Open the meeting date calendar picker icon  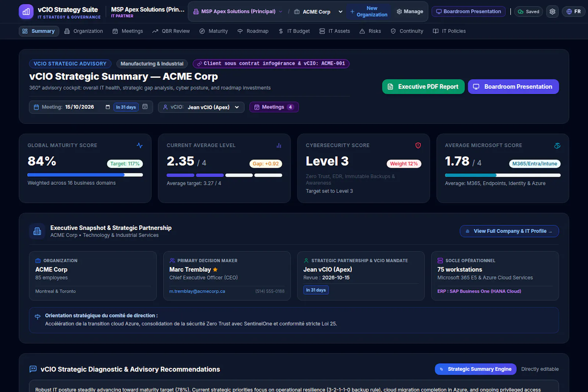108,107
